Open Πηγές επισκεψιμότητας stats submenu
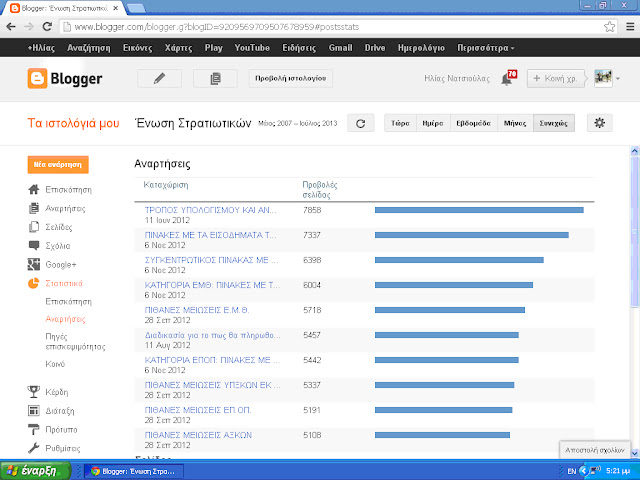Viewport: 640px width, 480px height. tap(75, 342)
